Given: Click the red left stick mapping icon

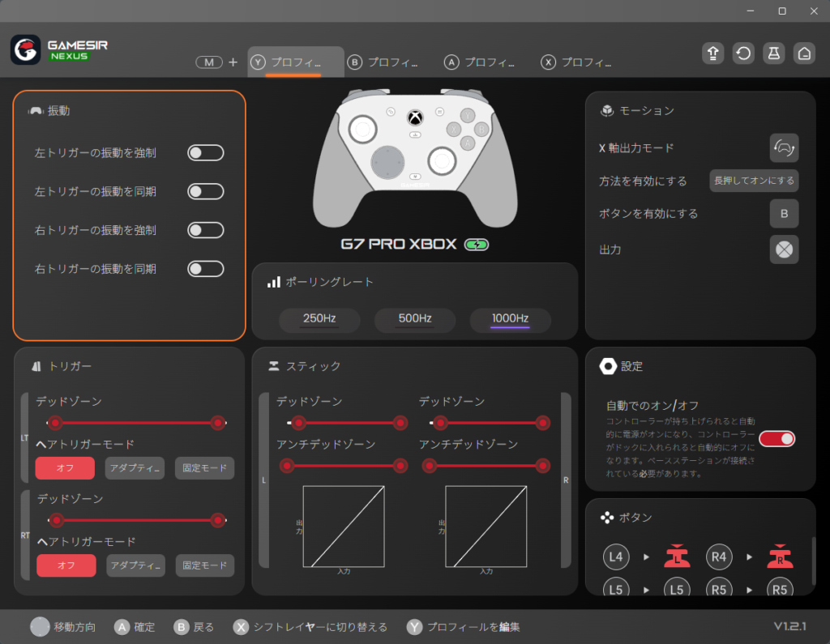Looking at the screenshot, I should [x=677, y=557].
